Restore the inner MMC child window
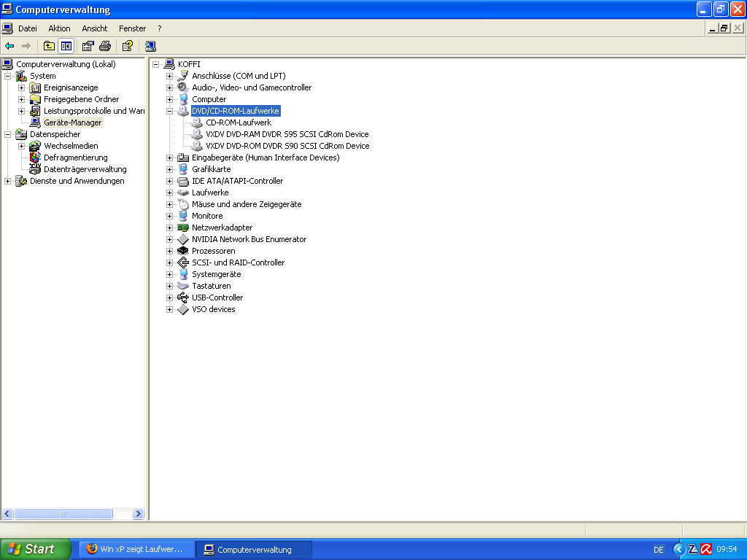Image resolution: width=747 pixels, height=560 pixels. click(x=724, y=28)
